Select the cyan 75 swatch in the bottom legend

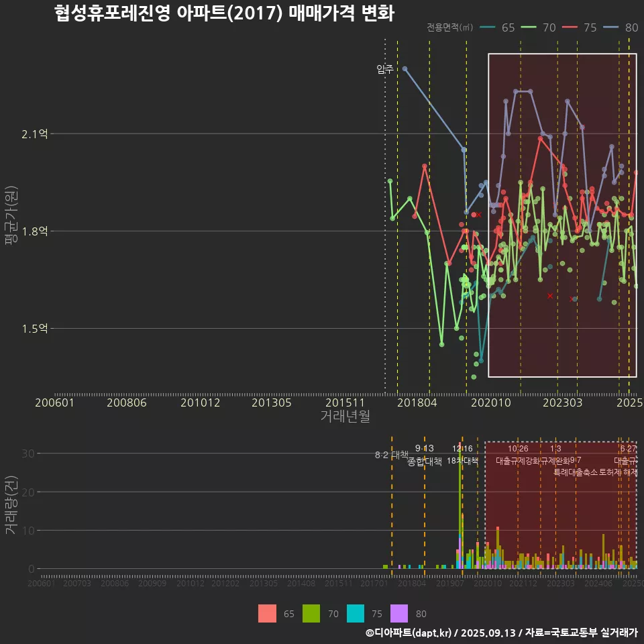[x=356, y=614]
